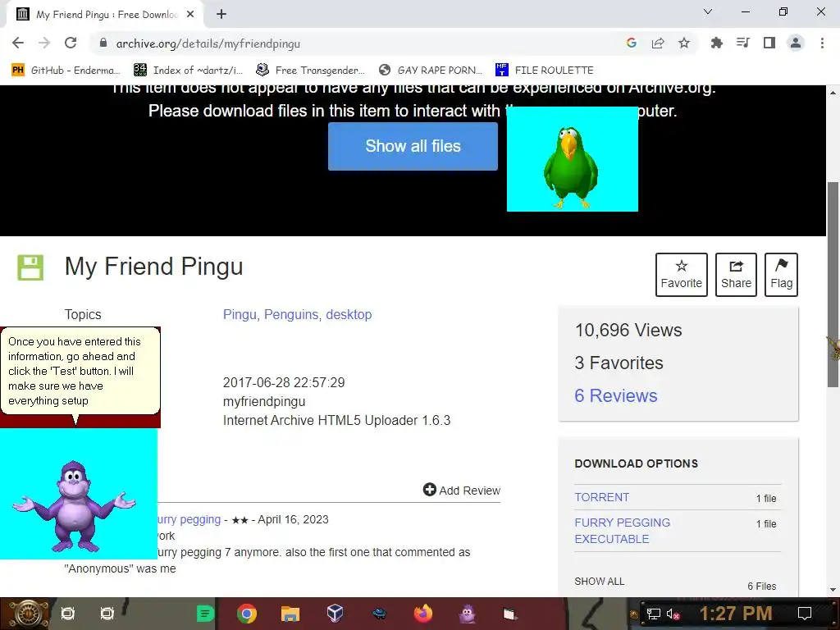This screenshot has height=630, width=840.
Task: Click the green floppy disk software icon
Action: [x=30, y=267]
